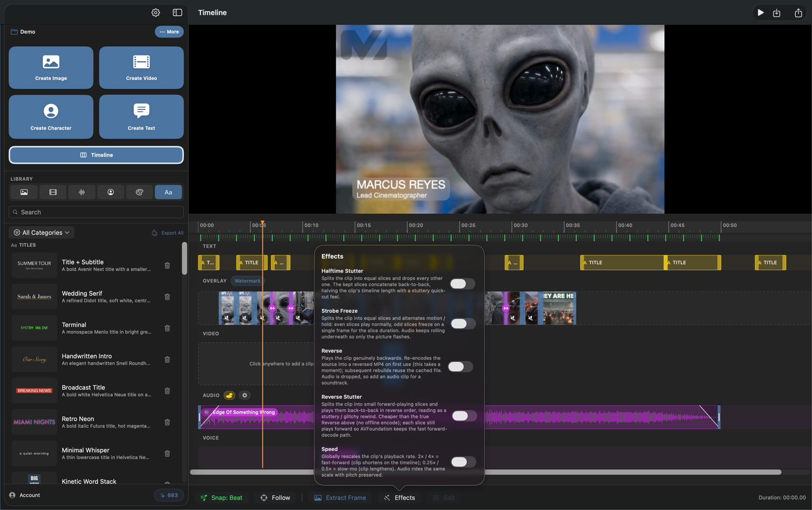Enable Reverse Stutter effect

464,416
